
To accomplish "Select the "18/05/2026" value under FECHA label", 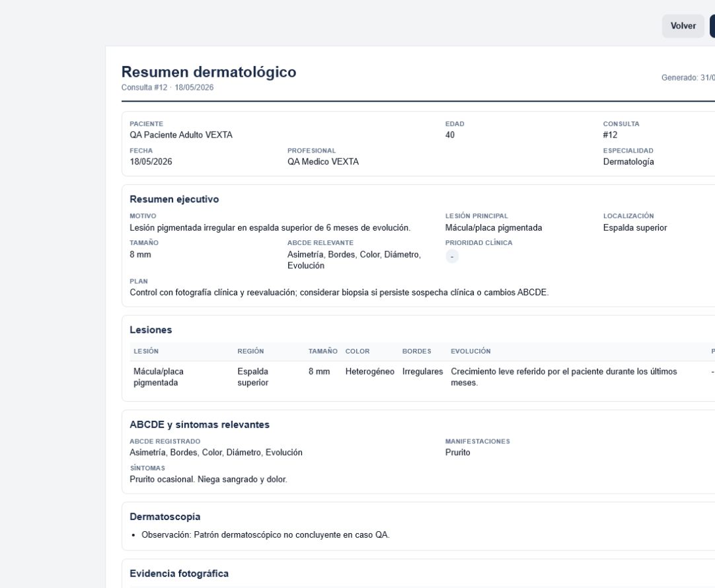I will click(151, 162).
